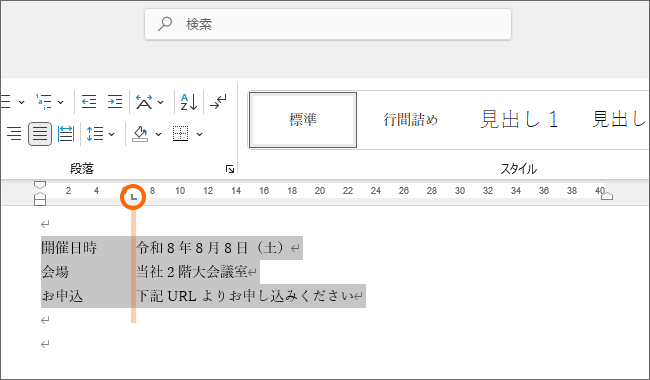The width and height of the screenshot is (650, 380).
Task: Align text right
Action: tap(14, 134)
